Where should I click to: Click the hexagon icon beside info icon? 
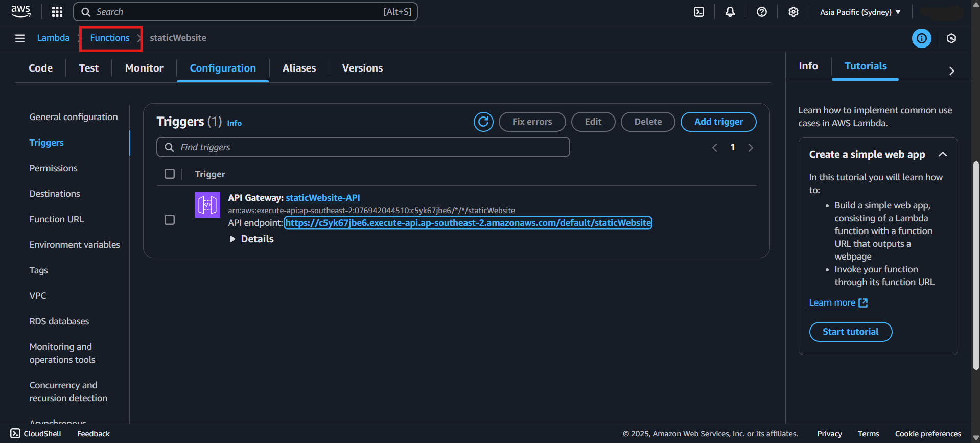point(951,38)
